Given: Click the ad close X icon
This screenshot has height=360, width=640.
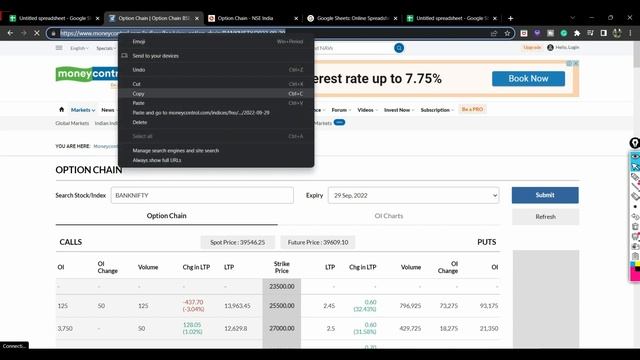Looking at the screenshot, I should (576, 63).
